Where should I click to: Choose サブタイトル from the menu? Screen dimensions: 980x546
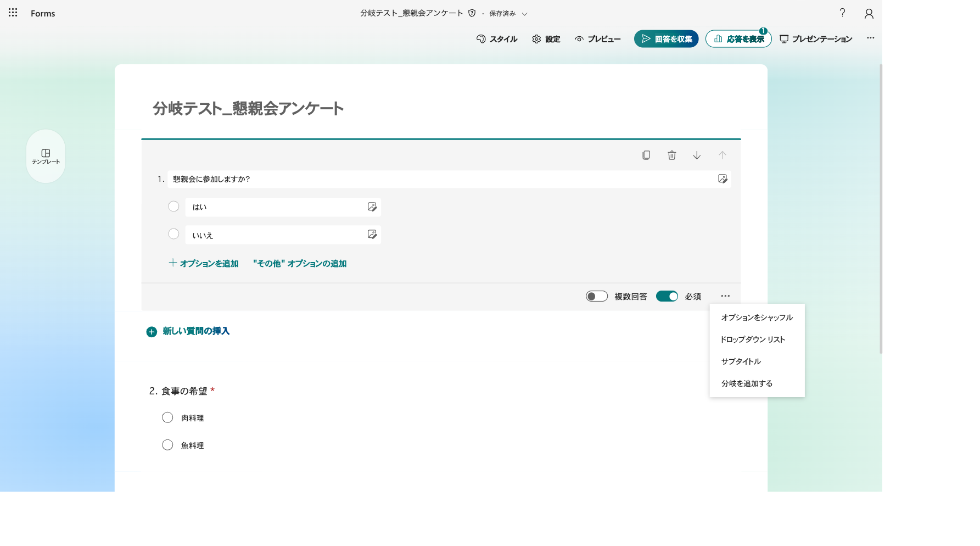click(757, 361)
